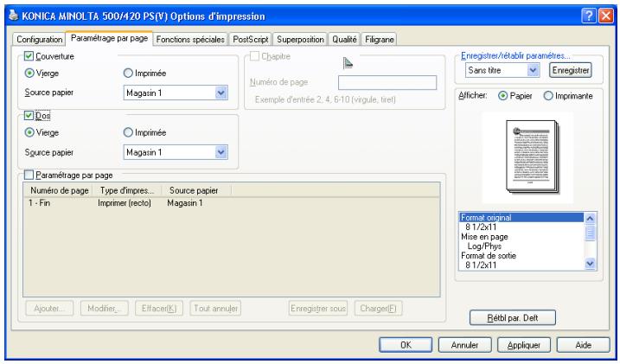Select the 1 - Fin page row
The width and height of the screenshot is (620, 364).
(x=232, y=203)
